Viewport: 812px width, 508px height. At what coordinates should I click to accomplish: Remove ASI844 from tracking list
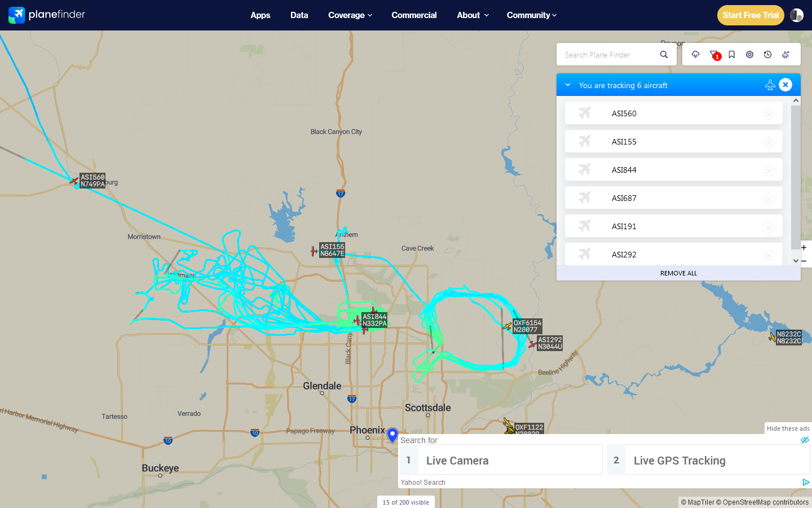(x=769, y=171)
